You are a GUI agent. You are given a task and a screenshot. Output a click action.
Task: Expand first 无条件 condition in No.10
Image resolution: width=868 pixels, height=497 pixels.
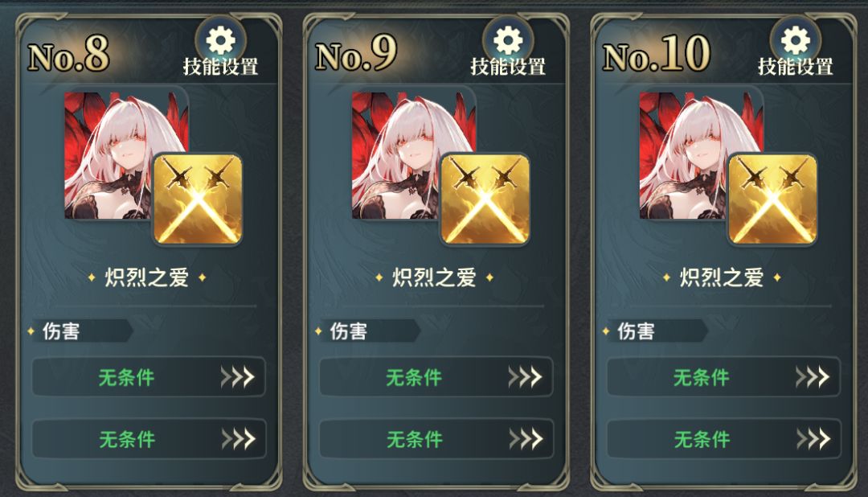coord(723,377)
